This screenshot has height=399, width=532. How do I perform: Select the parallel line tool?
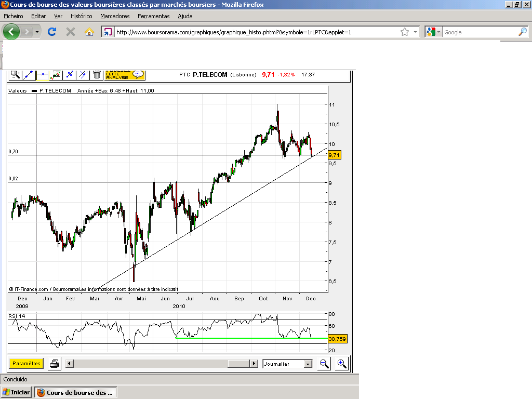[83, 75]
